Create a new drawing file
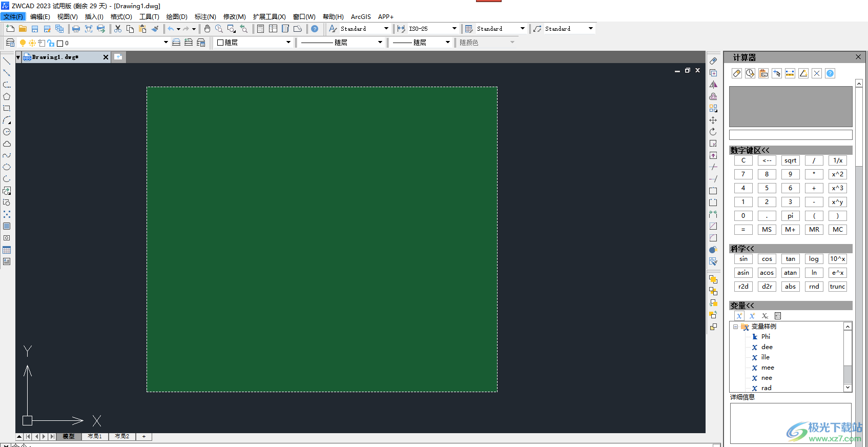Viewport: 868px width, 447px height. point(10,29)
